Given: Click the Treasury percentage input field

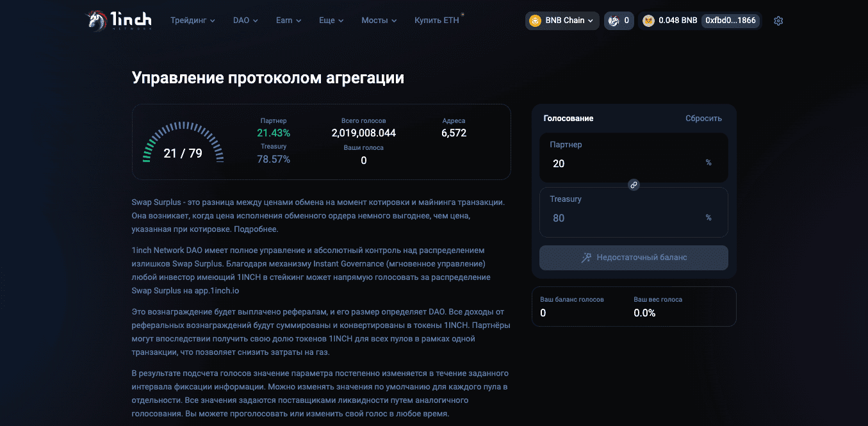Looking at the screenshot, I should pos(634,212).
